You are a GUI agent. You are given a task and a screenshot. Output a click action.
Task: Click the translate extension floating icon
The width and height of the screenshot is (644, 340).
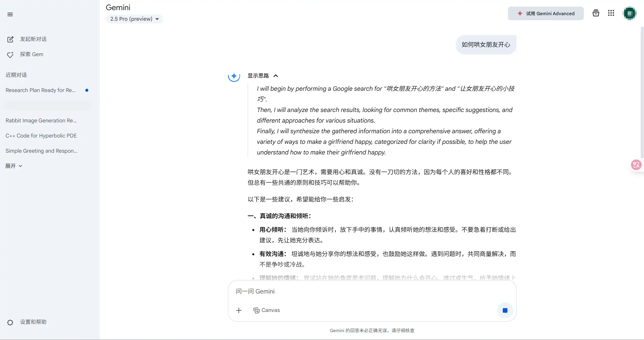tap(636, 165)
